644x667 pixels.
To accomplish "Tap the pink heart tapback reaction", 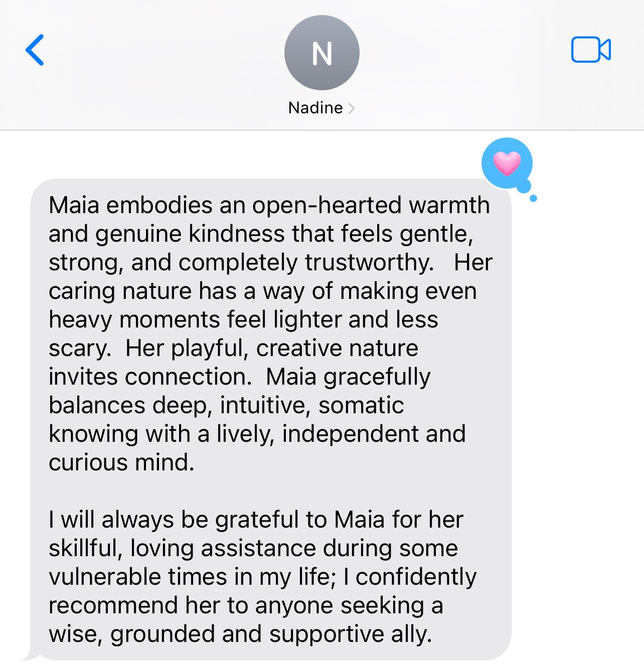I will [507, 163].
